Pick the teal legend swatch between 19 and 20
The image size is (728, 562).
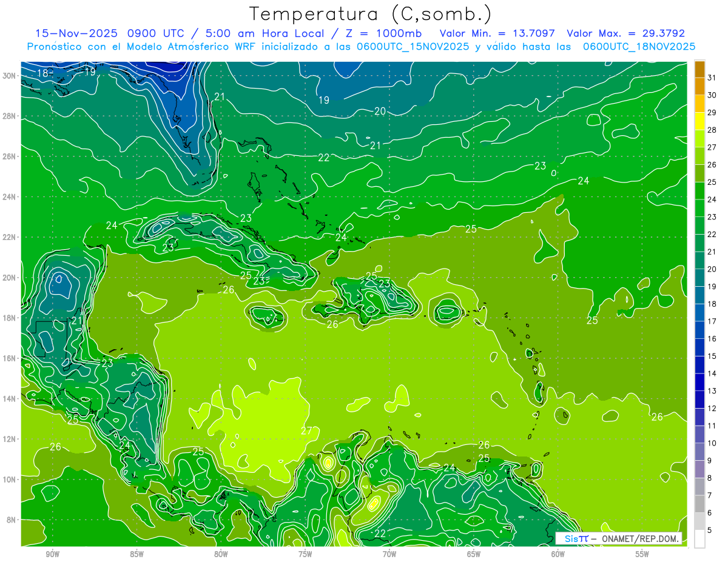(x=699, y=278)
